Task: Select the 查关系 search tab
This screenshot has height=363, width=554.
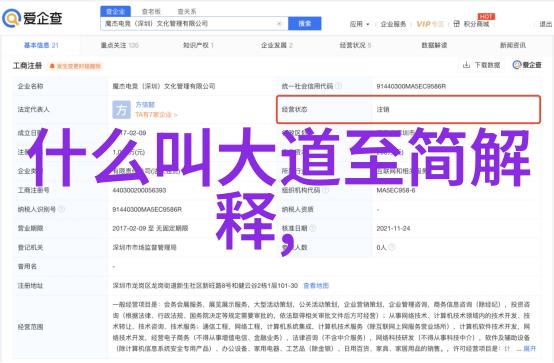Action: [187, 12]
